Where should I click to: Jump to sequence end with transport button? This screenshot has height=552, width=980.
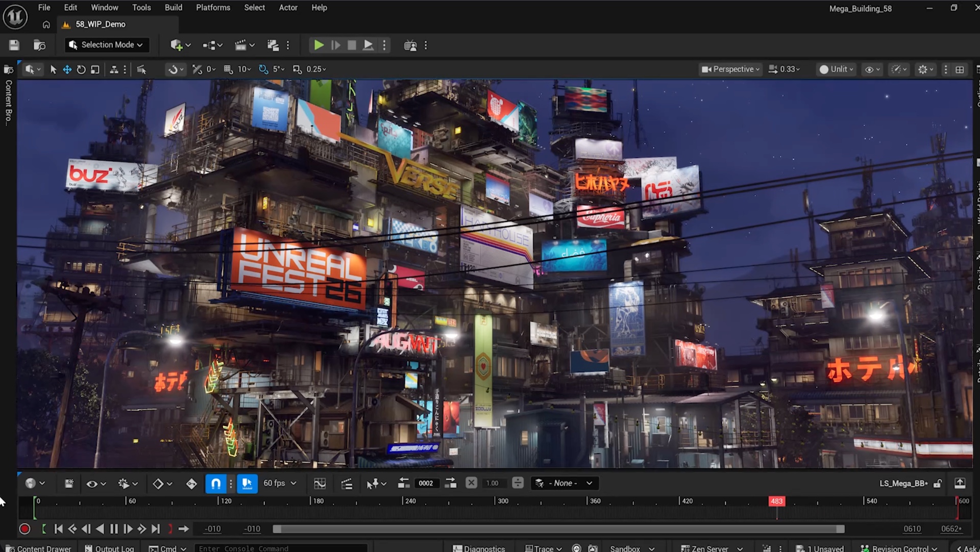click(x=156, y=529)
